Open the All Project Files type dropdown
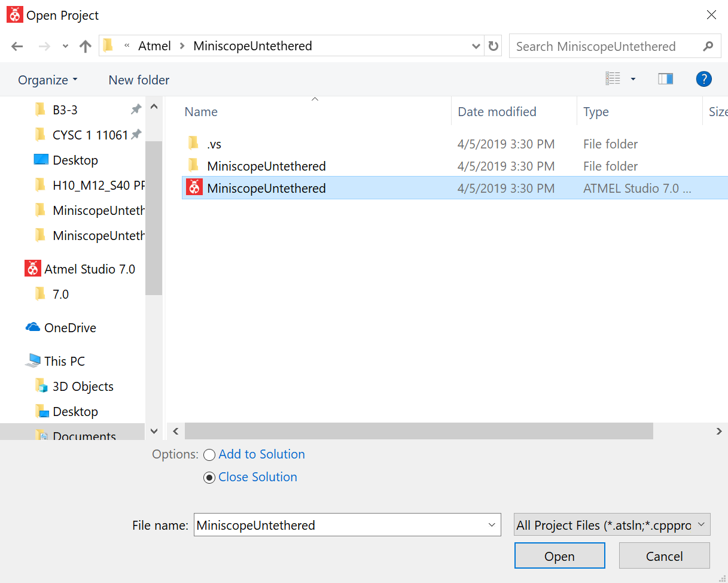 click(612, 525)
